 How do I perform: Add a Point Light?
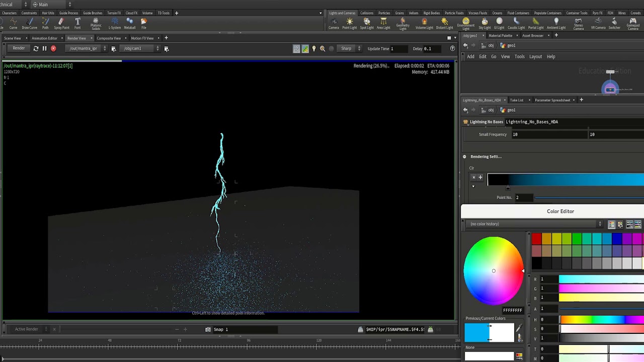(349, 23)
